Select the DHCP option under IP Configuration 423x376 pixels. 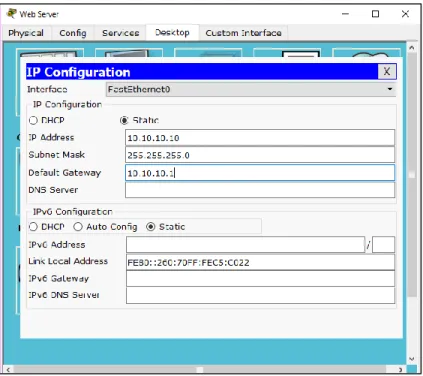pos(47,120)
